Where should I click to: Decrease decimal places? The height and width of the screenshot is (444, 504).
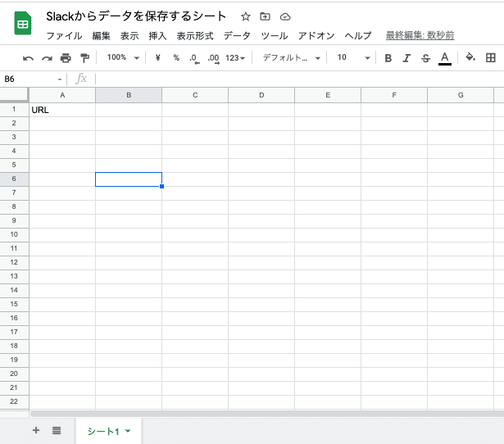coord(194,58)
